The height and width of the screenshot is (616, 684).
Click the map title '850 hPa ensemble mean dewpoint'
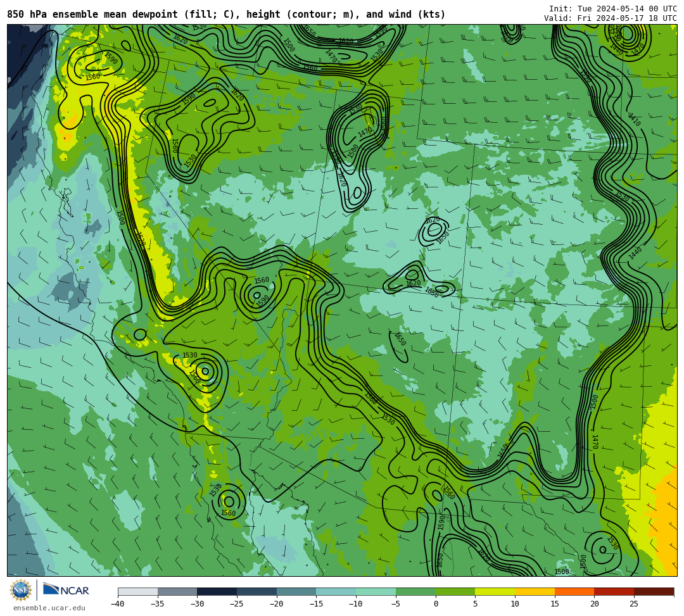(92, 15)
